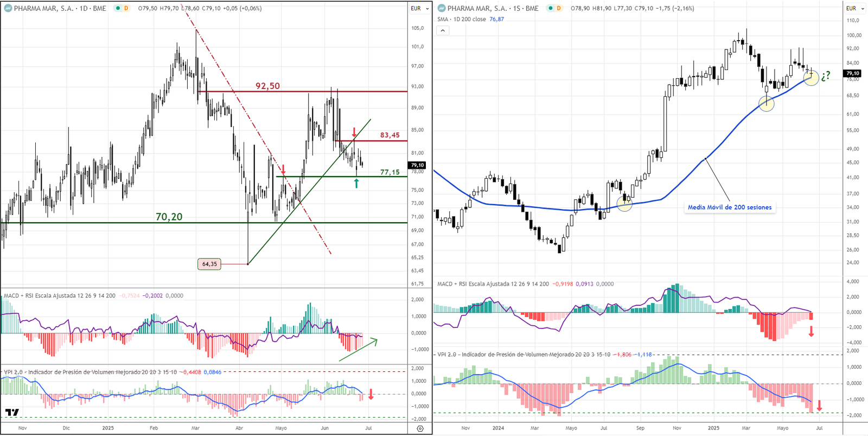868x436 pixels.
Task: Open the EUR currency dropdown on the daily chart
Action: pos(420,8)
